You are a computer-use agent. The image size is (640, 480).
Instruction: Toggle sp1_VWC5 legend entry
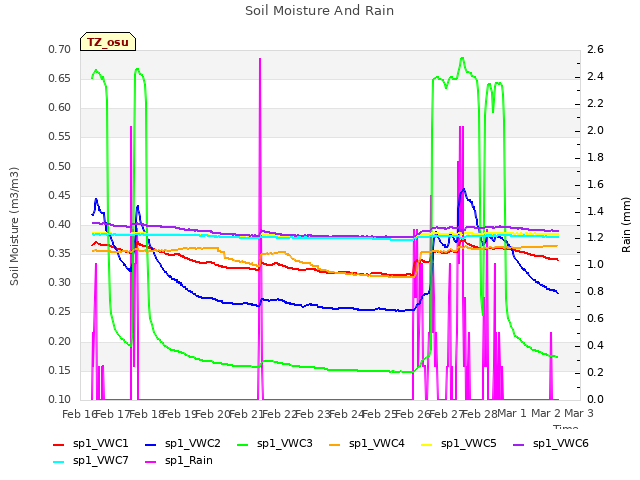[x=459, y=444]
